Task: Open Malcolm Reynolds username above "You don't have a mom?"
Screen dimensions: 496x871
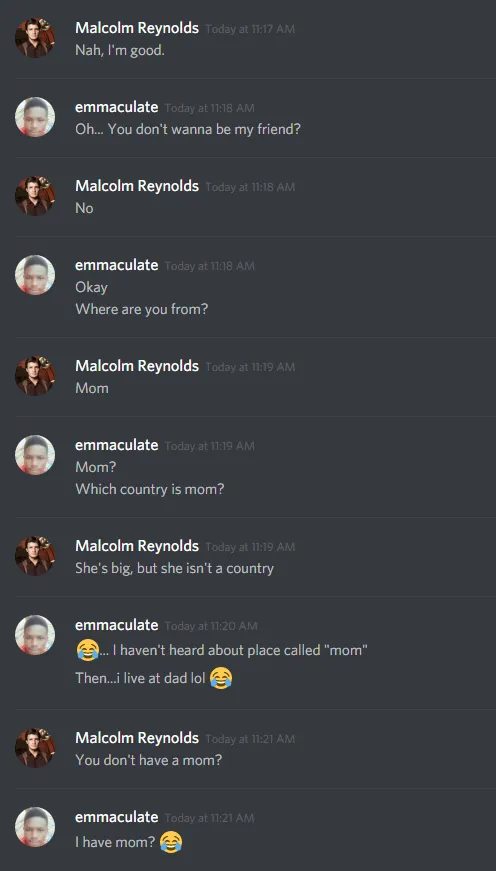Action: [137, 738]
